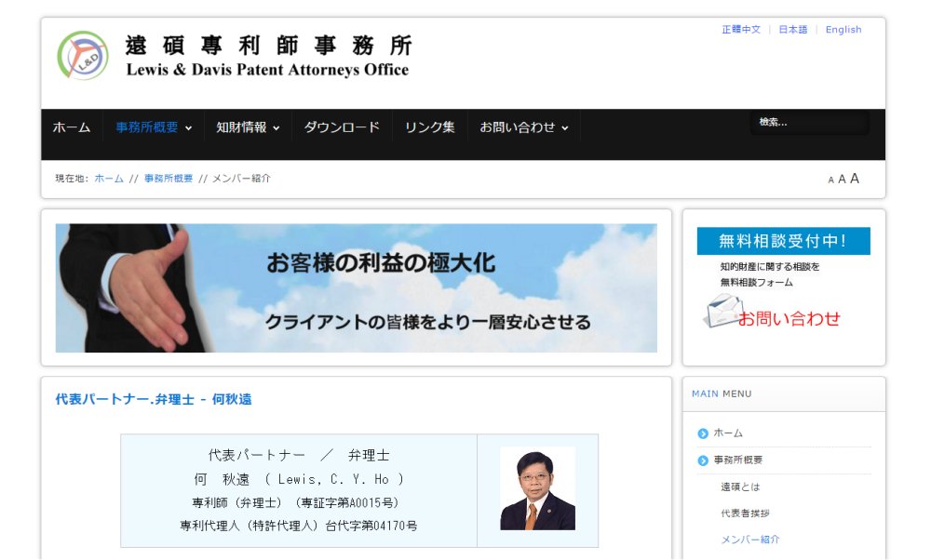Click the portrait photo of Lewis C. Y. Ho

coord(537,488)
